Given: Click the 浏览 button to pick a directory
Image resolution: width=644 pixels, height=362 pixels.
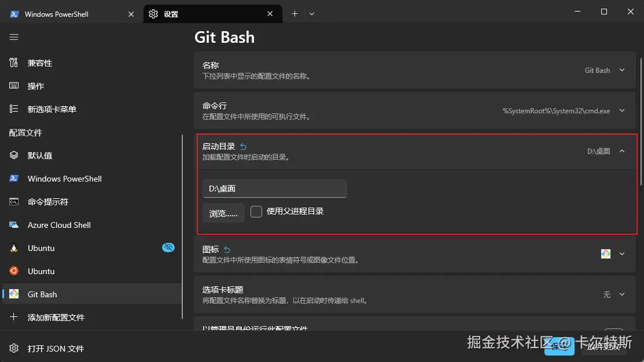Looking at the screenshot, I should pos(223,212).
